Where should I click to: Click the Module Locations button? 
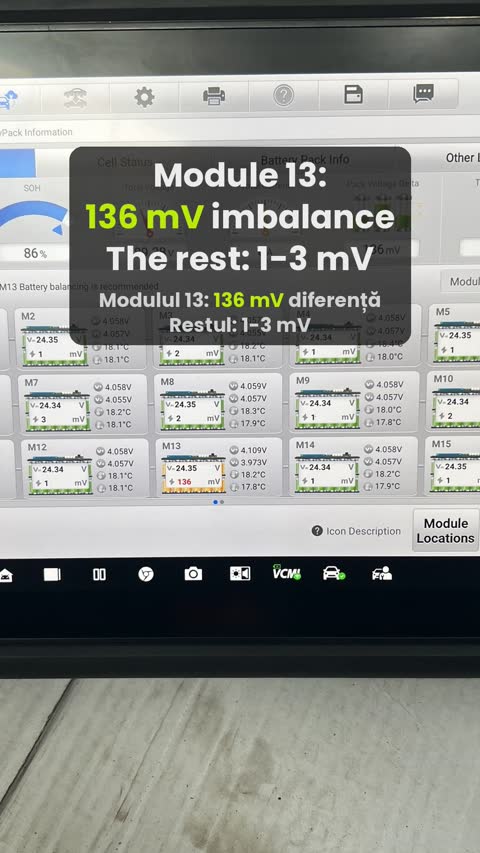click(x=446, y=530)
